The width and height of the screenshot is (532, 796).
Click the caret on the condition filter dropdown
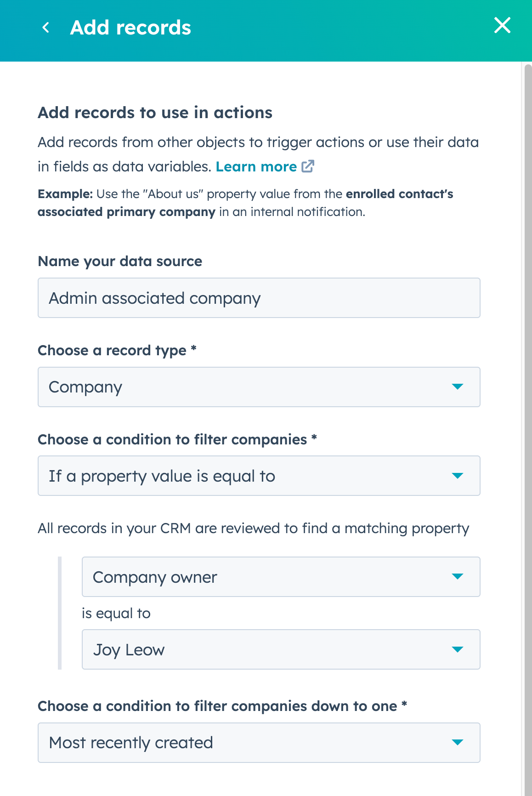pos(457,476)
